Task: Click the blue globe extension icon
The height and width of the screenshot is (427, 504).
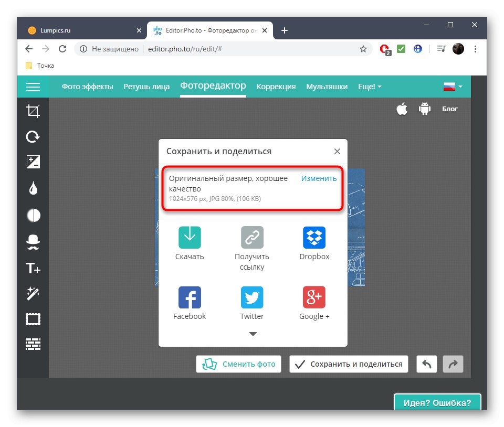Action: [x=417, y=49]
